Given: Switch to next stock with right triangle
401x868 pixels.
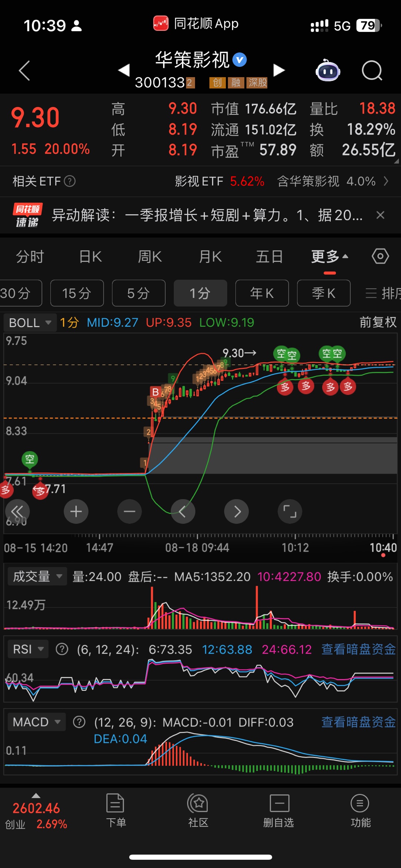Looking at the screenshot, I should click(x=279, y=70).
